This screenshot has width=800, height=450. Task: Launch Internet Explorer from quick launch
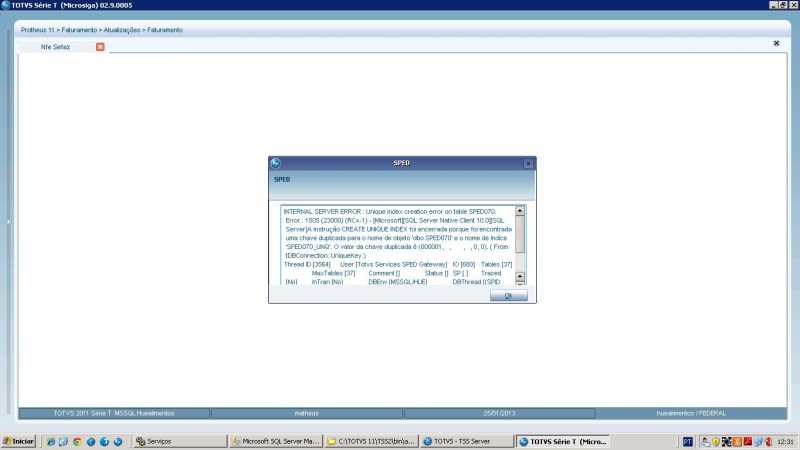(x=51, y=442)
